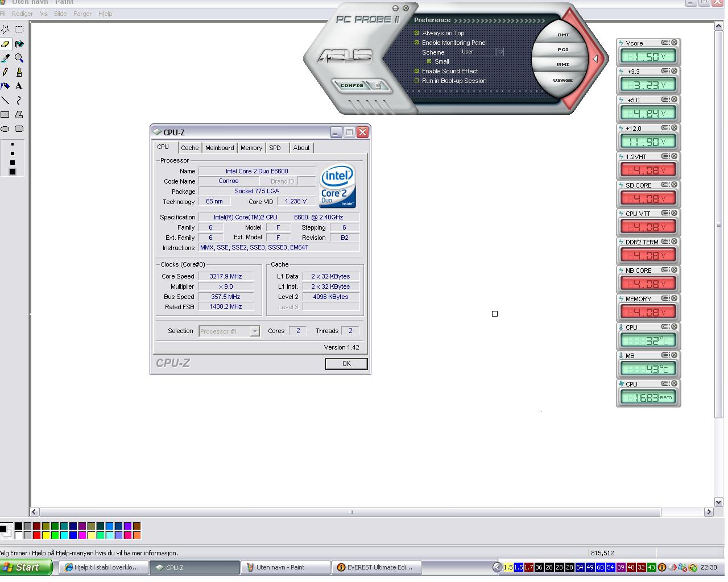The image size is (728, 582).
Task: Select the Pick Color eyedropper tool
Action: (x=5, y=57)
